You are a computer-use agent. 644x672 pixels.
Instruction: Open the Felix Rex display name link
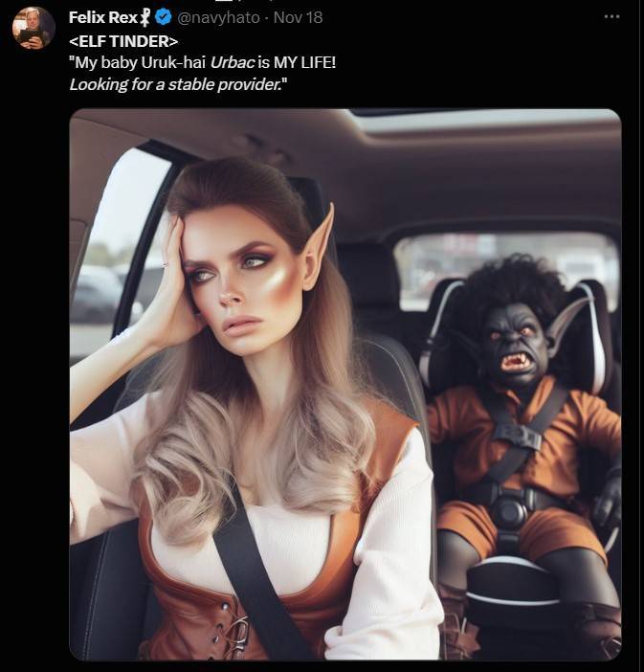102,17
